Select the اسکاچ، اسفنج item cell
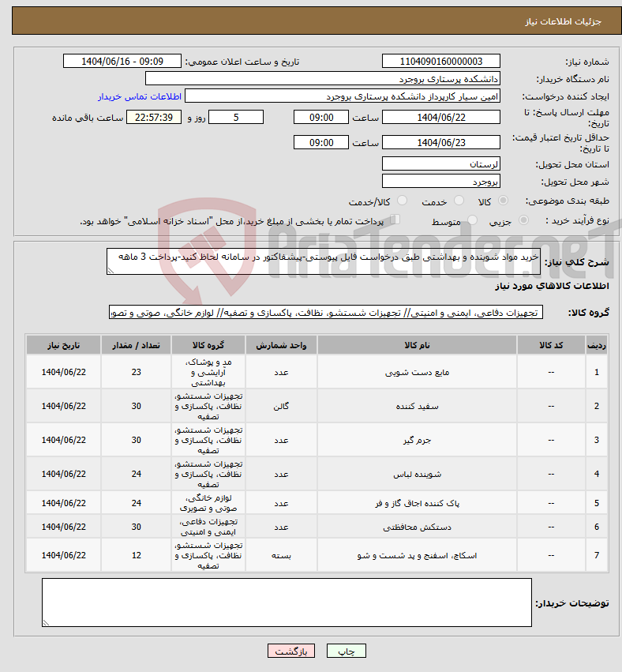 (x=417, y=555)
